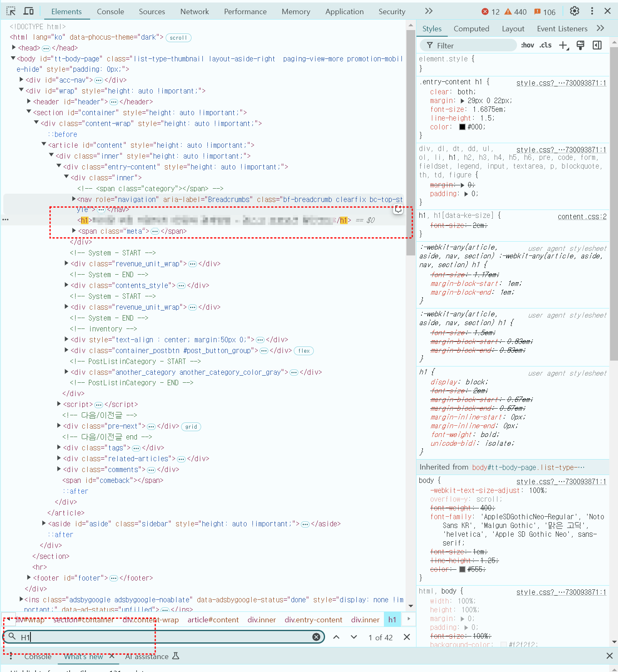Toggle .cls element classes panel
This screenshot has width=618, height=672.
(545, 45)
